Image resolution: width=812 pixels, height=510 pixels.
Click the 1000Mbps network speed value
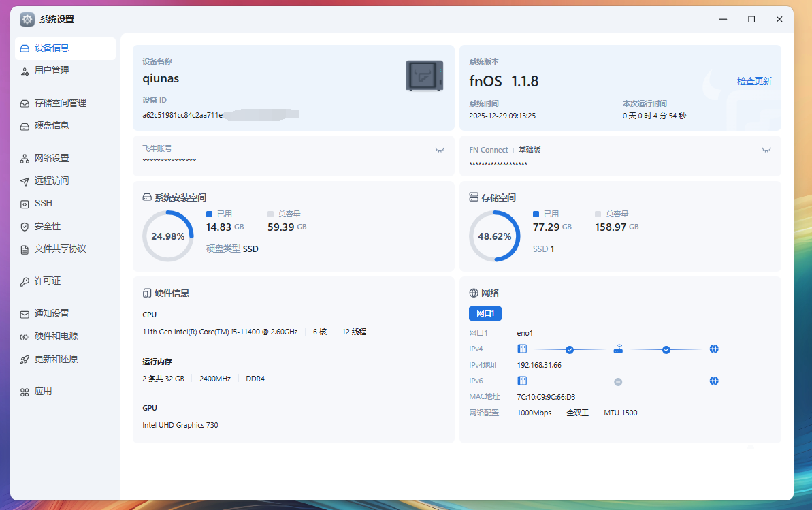point(534,413)
